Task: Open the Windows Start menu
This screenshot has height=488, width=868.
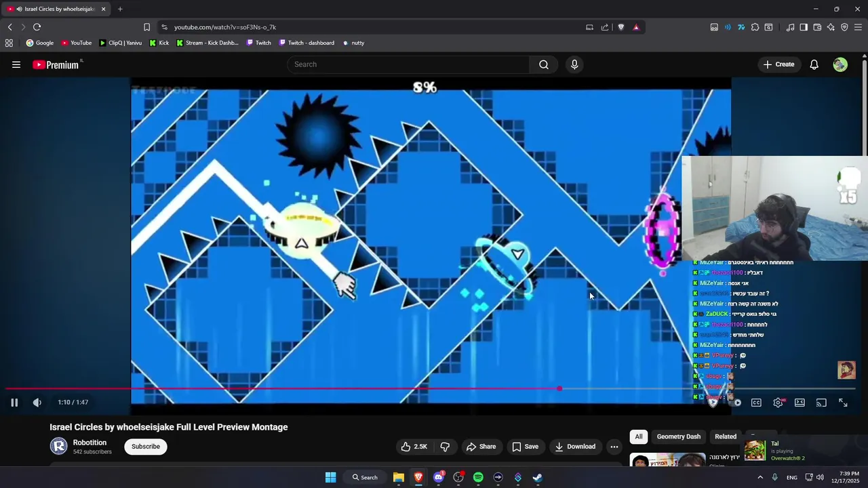Action: [331, 477]
